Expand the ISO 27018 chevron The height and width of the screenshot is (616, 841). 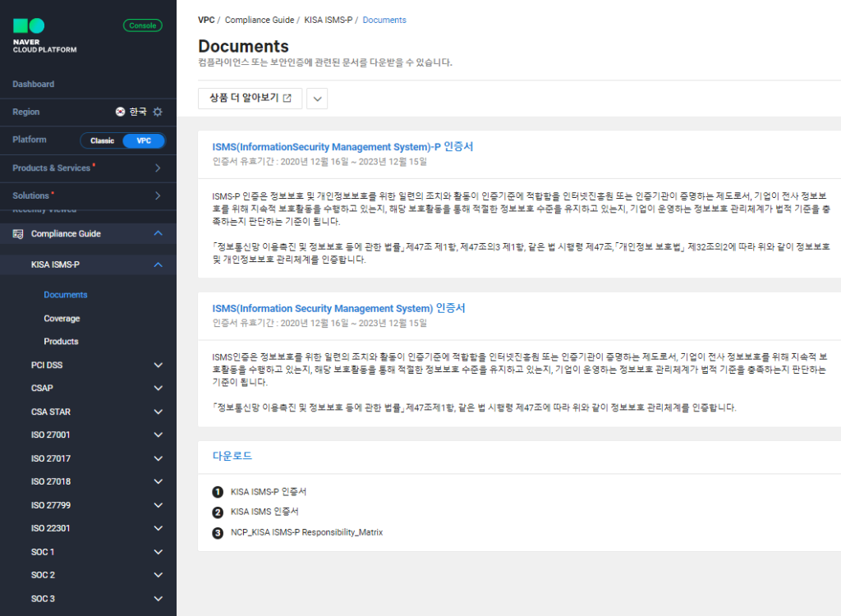pos(159,481)
